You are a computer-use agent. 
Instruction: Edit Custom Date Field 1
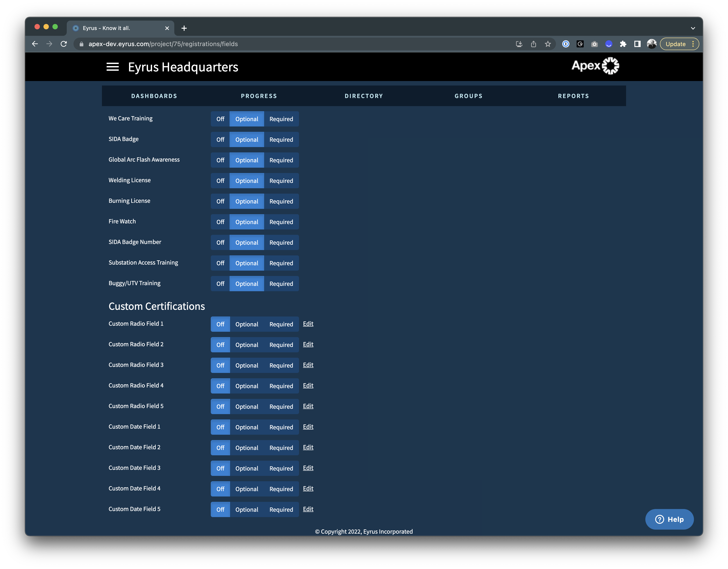[308, 427]
